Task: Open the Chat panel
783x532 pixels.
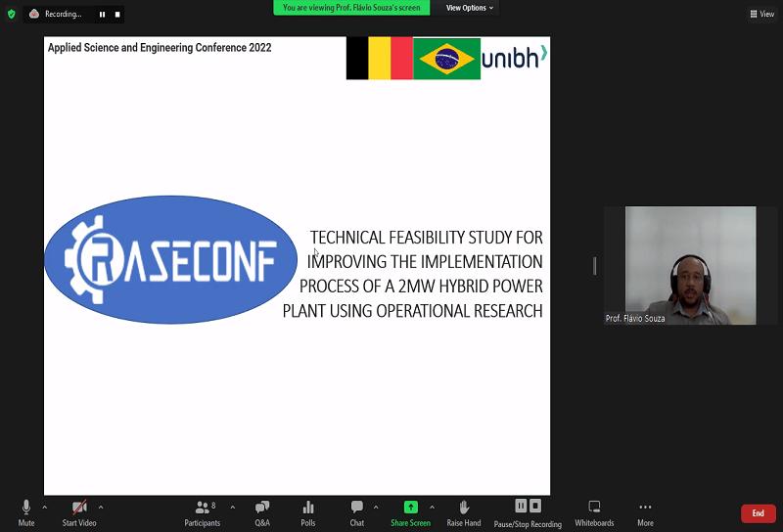Action: point(356,513)
